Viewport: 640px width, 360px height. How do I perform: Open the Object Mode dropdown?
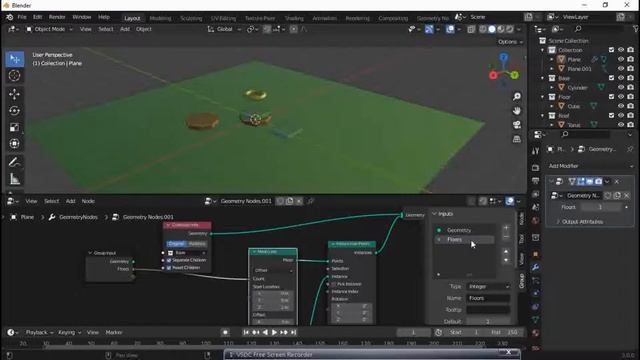click(49, 29)
